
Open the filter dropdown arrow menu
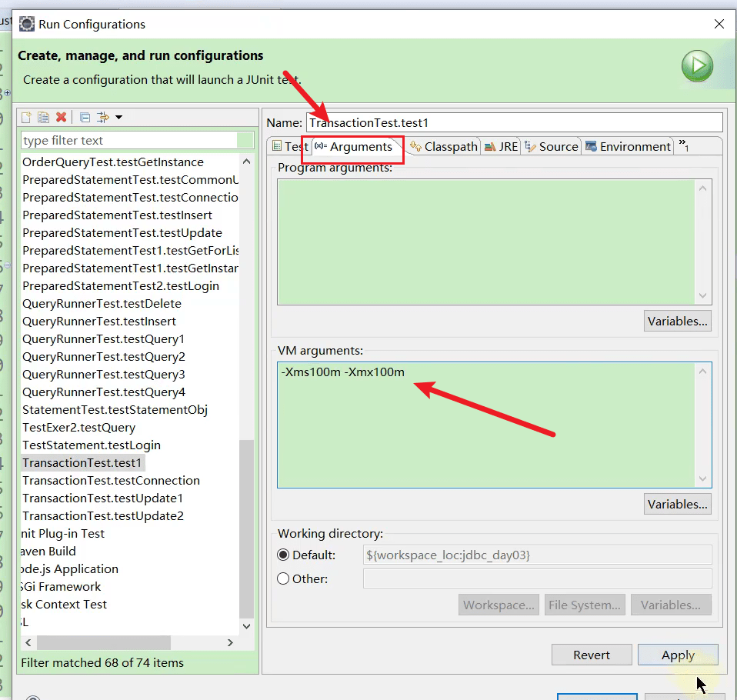click(119, 118)
